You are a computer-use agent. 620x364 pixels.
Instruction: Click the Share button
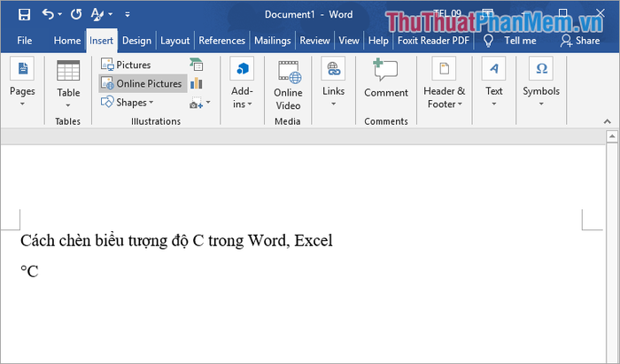579,41
